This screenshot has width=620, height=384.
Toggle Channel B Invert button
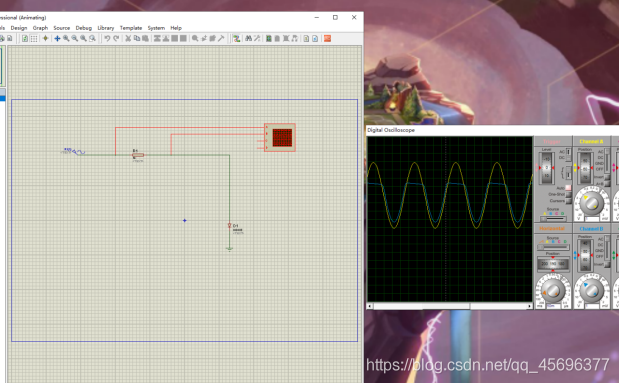607,264
